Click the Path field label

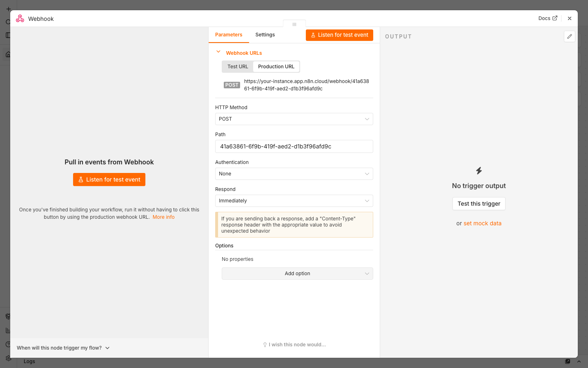220,135
